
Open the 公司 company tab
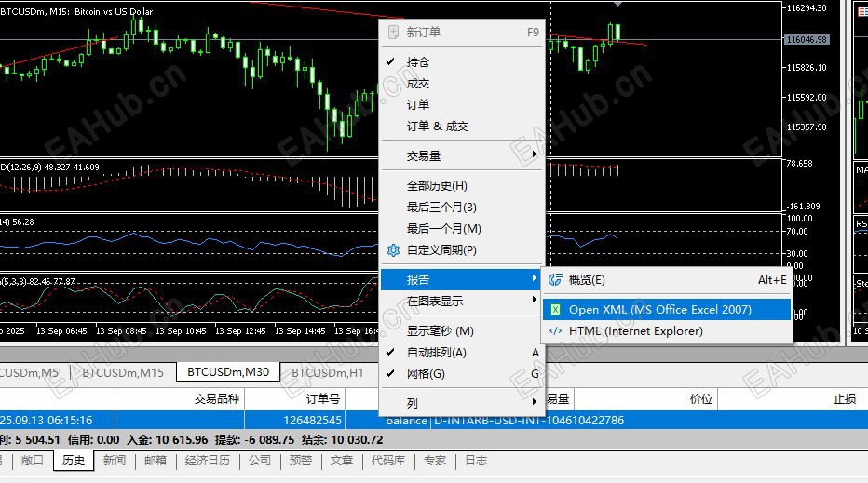[x=260, y=461]
